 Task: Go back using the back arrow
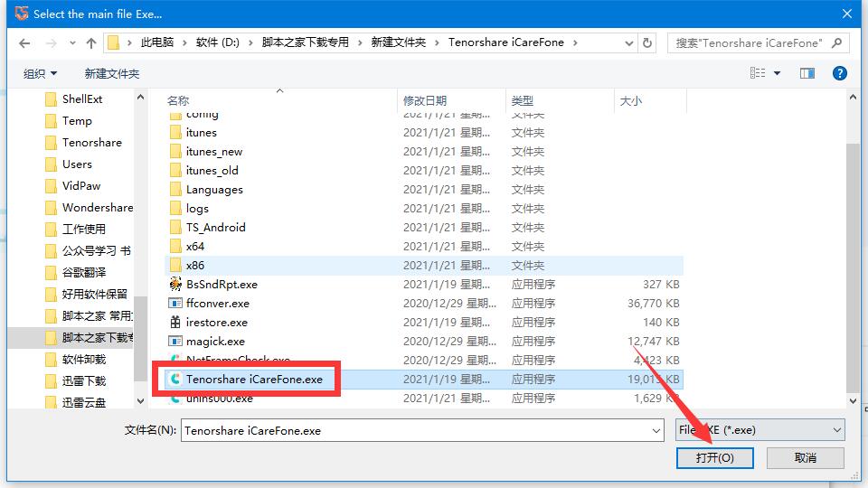coord(24,43)
